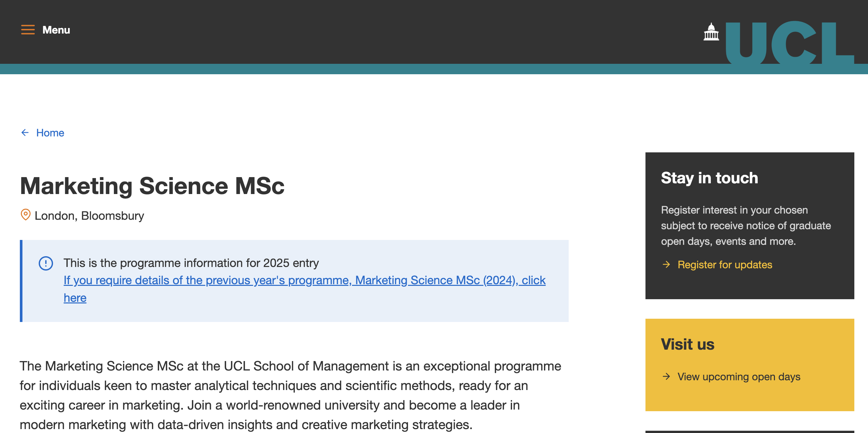Click the London, Bloomsbury location text

(x=89, y=216)
